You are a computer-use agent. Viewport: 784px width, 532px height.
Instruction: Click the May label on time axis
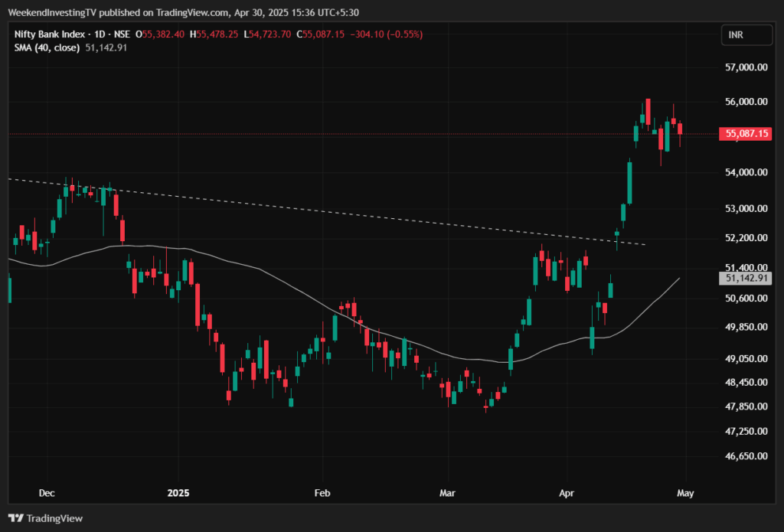[x=685, y=493]
